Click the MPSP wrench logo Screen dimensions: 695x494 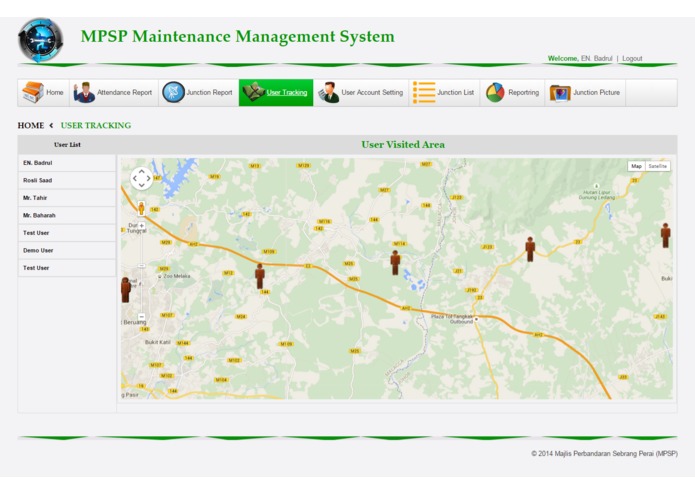coord(40,40)
